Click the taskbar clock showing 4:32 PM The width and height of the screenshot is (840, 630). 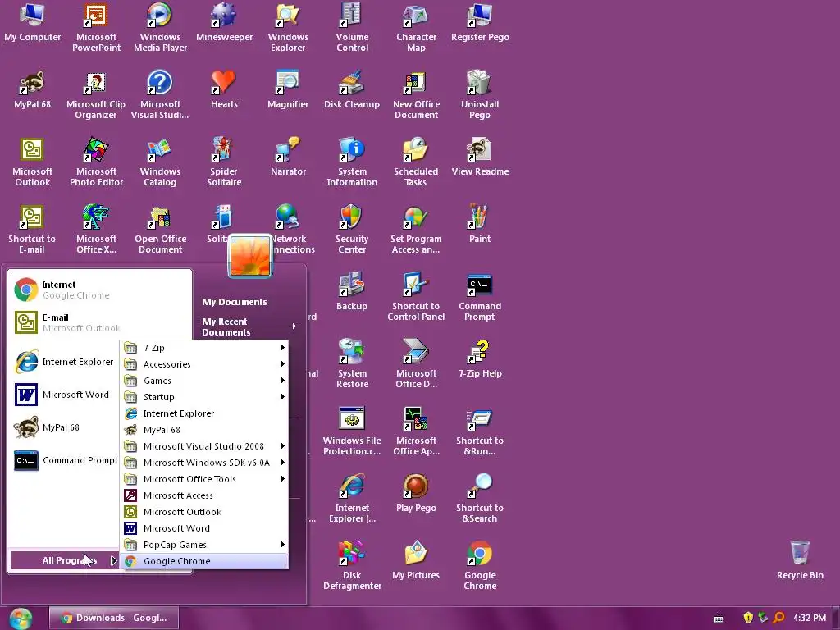tap(810, 618)
